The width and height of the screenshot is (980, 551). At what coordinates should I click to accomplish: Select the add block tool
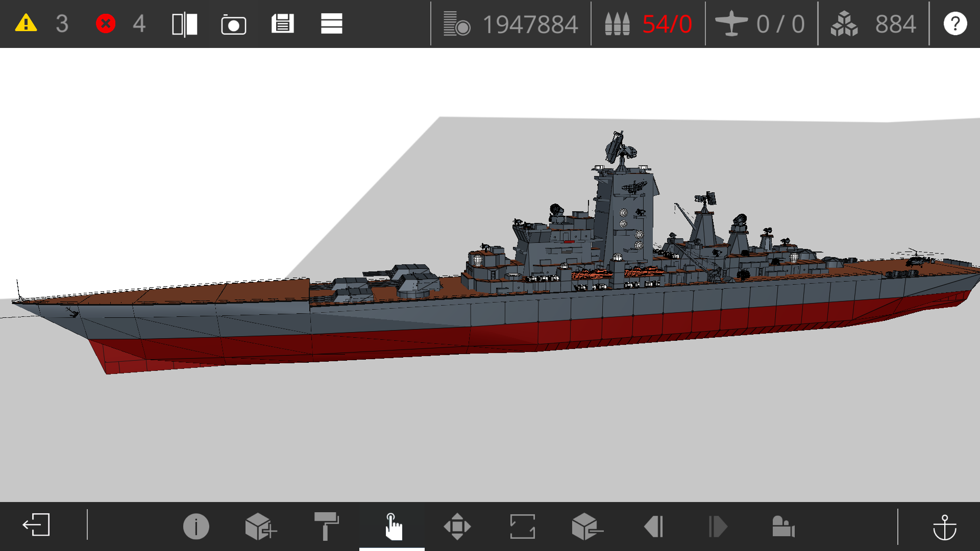[x=260, y=526]
